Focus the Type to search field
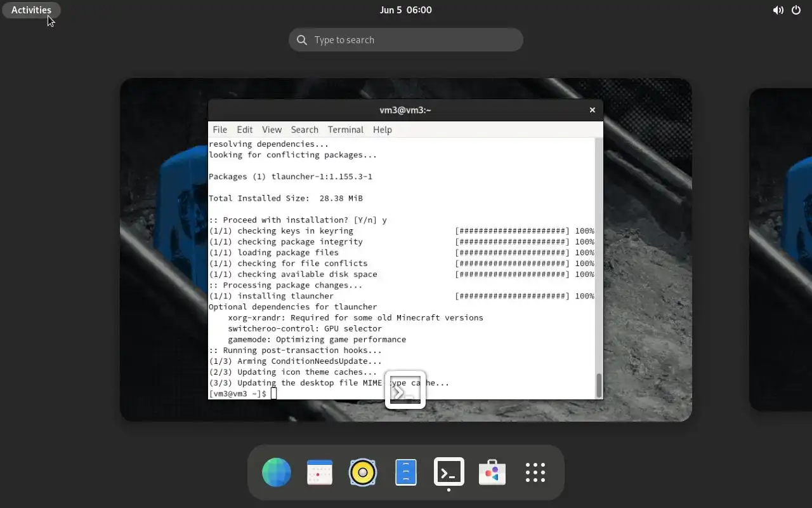Image resolution: width=812 pixels, height=508 pixels. pyautogui.click(x=406, y=40)
